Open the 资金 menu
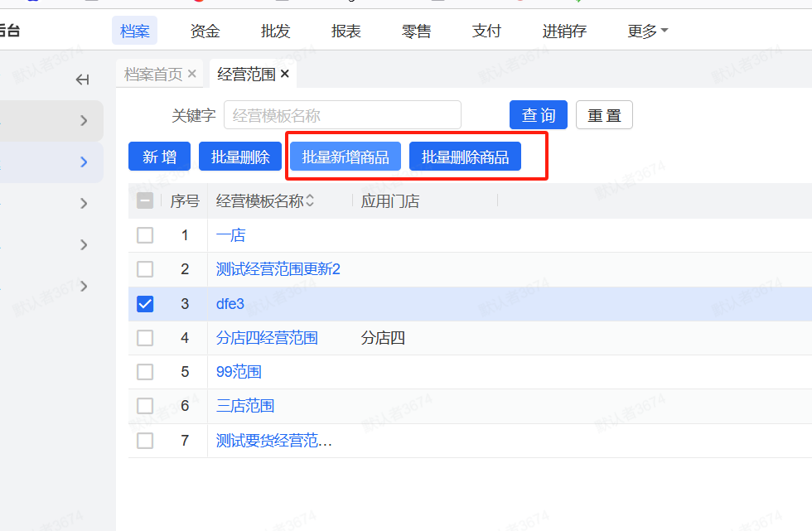The image size is (812, 531). [x=205, y=31]
